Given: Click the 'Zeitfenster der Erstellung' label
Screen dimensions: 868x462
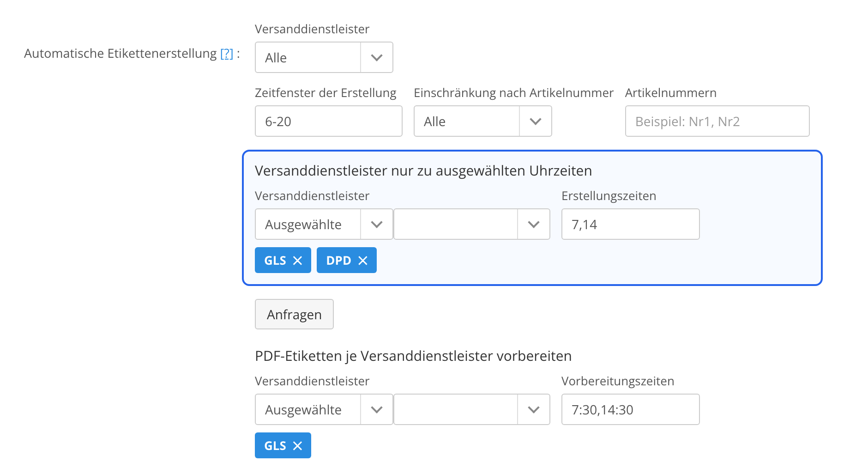Looking at the screenshot, I should 325,93.
